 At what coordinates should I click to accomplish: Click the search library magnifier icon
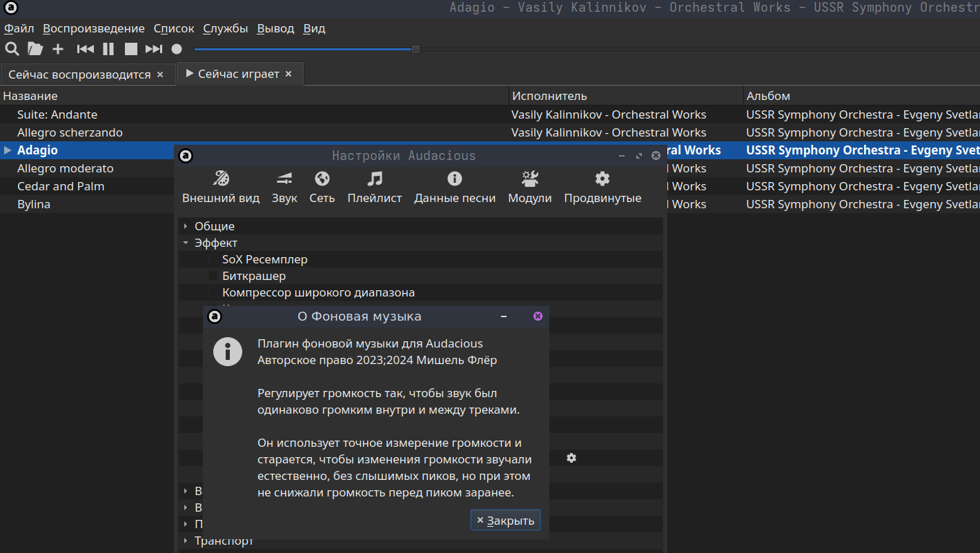[x=12, y=49]
